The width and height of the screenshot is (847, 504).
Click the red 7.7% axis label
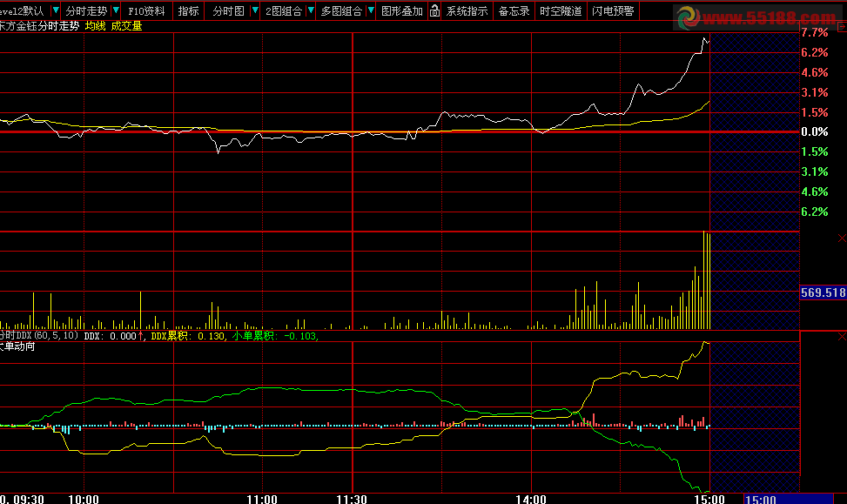coord(815,32)
